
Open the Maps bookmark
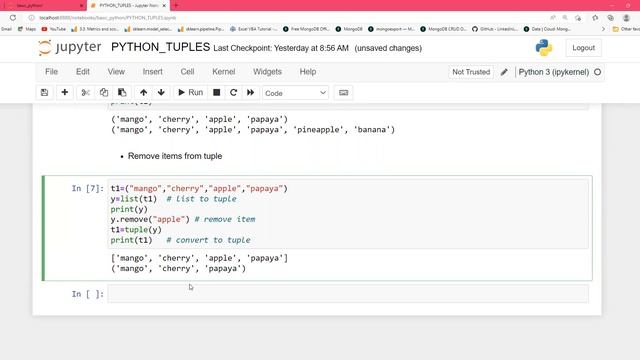(x=27, y=29)
